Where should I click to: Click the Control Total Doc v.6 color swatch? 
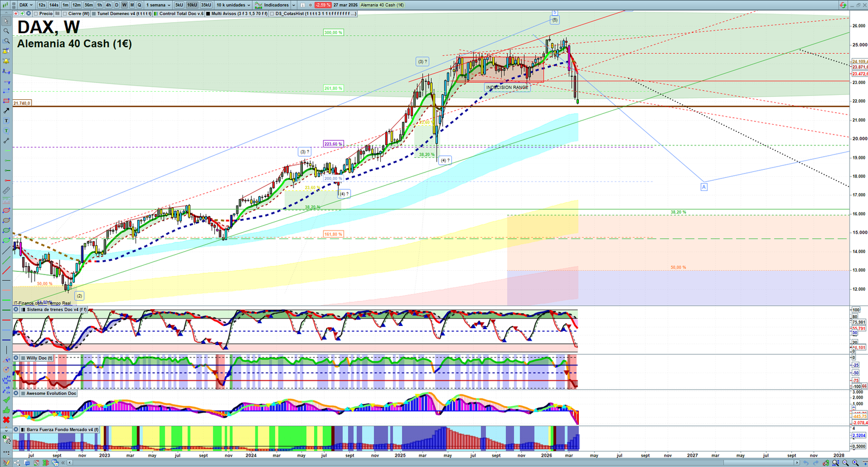(156, 14)
